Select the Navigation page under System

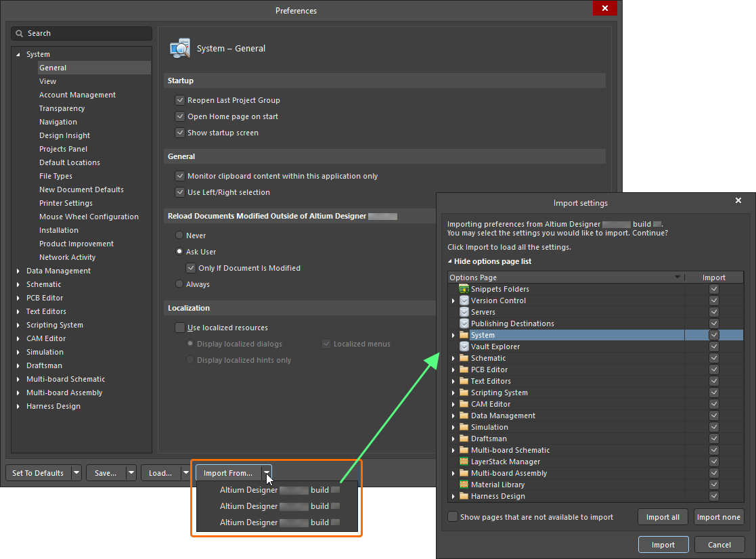58,122
